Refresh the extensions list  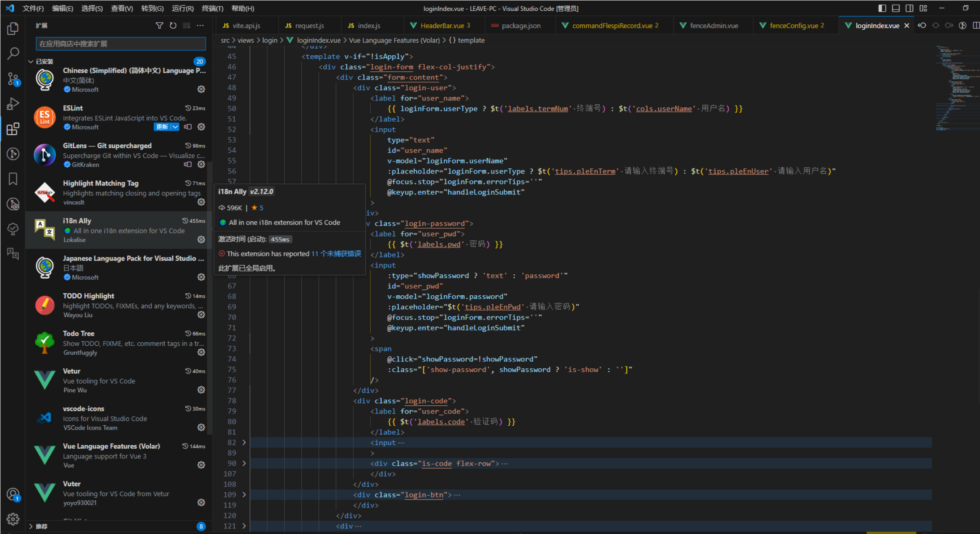pyautogui.click(x=173, y=26)
